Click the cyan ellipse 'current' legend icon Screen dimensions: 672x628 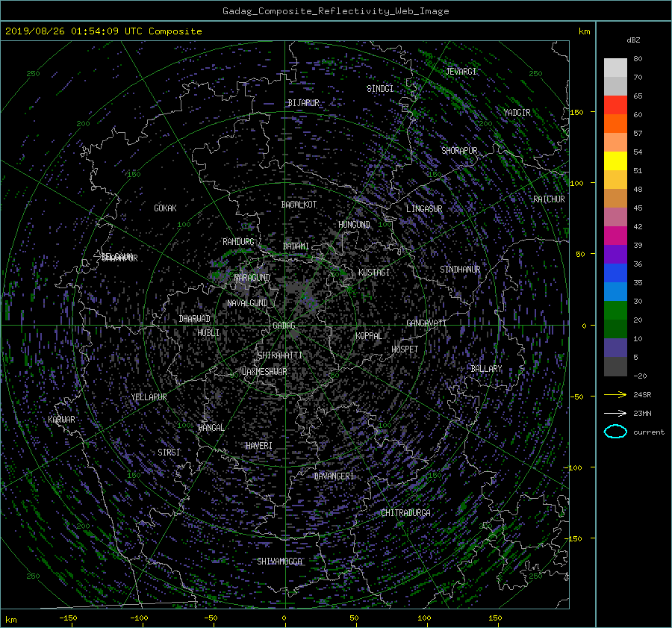[615, 432]
